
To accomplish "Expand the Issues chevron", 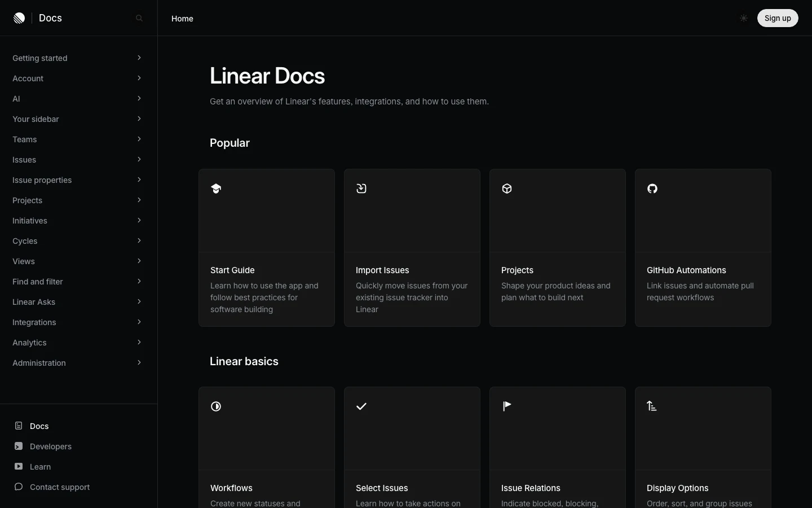I will (139, 159).
